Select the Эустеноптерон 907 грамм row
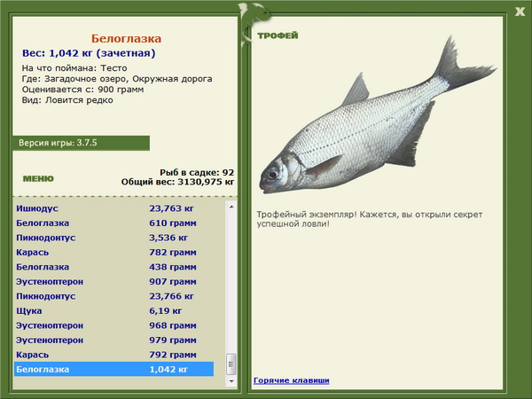This screenshot has width=532, height=399. point(114,281)
